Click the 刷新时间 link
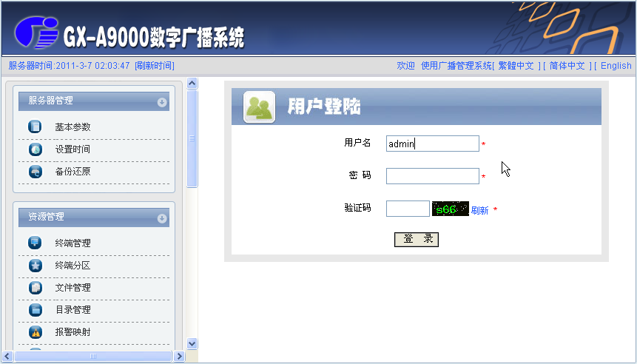This screenshot has height=364, width=637. tap(155, 66)
